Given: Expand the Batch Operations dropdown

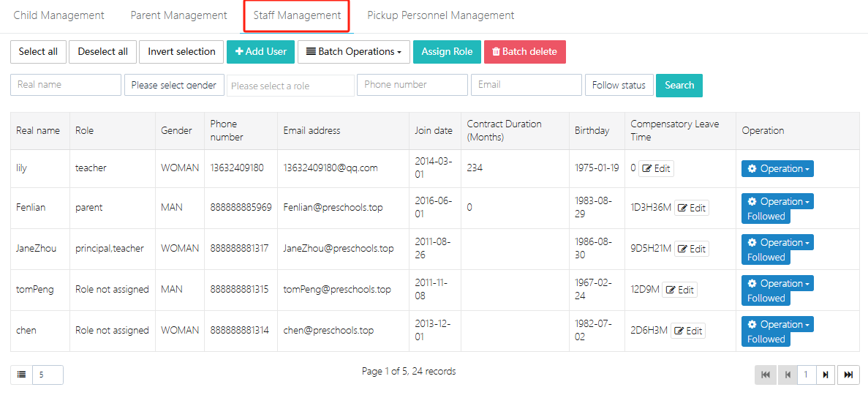Looking at the screenshot, I should tap(353, 52).
